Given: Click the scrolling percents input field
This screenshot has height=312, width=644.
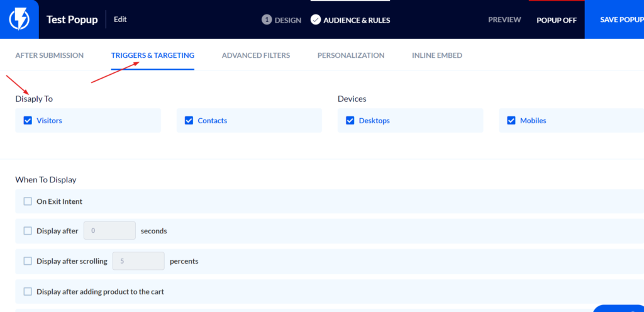Looking at the screenshot, I should coord(138,260).
